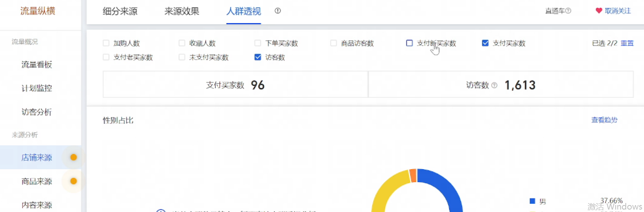Click the question icon beside 访客数 metric

click(x=494, y=85)
